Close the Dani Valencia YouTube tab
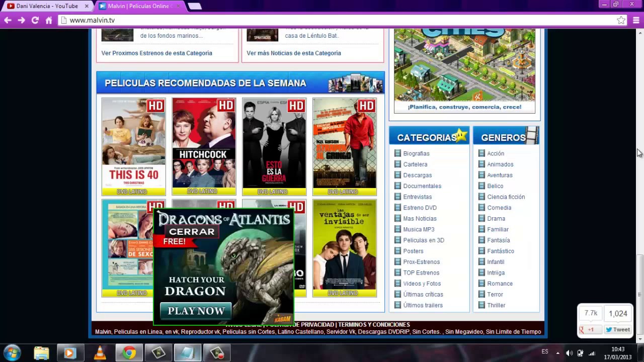Viewport: 644px width, 362px height. click(87, 6)
